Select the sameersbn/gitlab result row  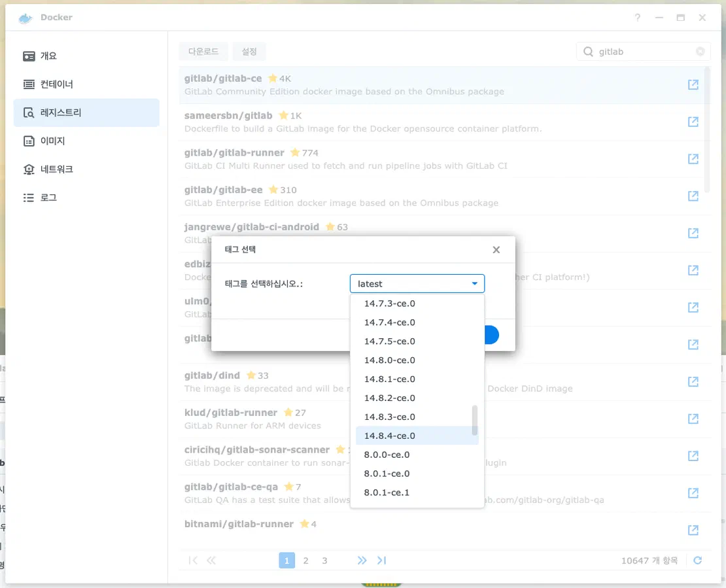click(x=445, y=122)
